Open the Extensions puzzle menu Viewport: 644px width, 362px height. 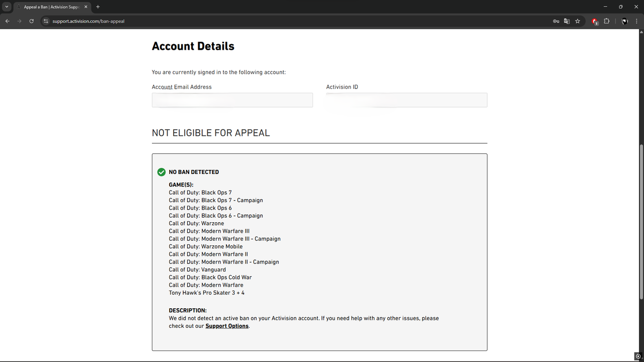606,21
